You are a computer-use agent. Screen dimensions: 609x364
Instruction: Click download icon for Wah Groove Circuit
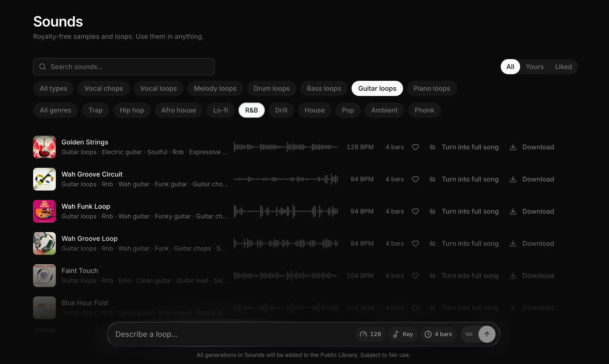[x=513, y=179]
